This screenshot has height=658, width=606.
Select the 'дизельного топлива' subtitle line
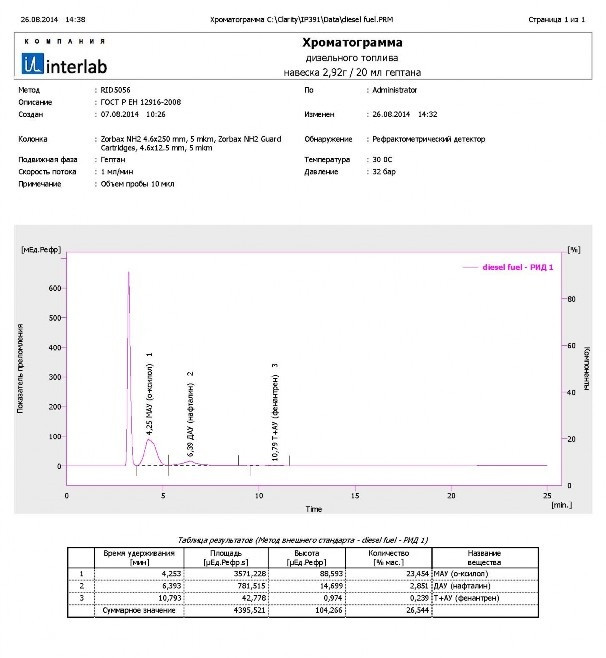(x=352, y=58)
